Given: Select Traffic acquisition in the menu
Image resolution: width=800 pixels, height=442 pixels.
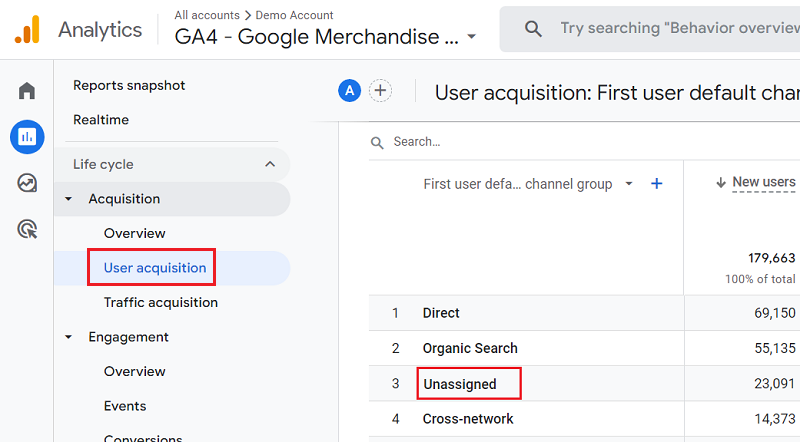Looking at the screenshot, I should coord(160,302).
